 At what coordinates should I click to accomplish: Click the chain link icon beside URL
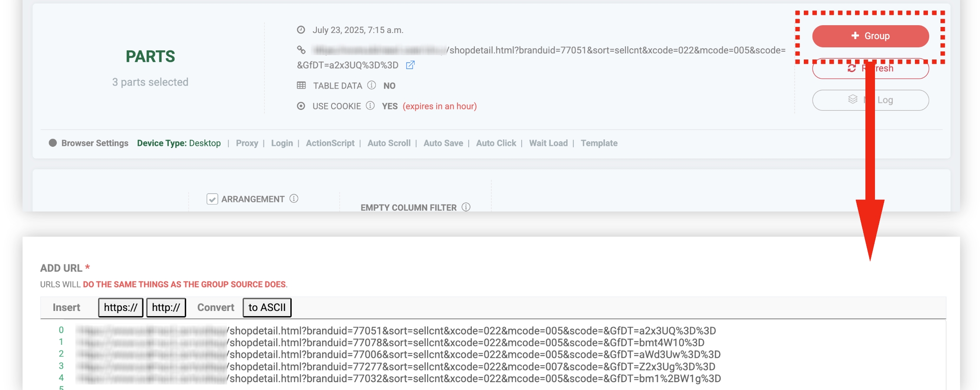point(301,50)
